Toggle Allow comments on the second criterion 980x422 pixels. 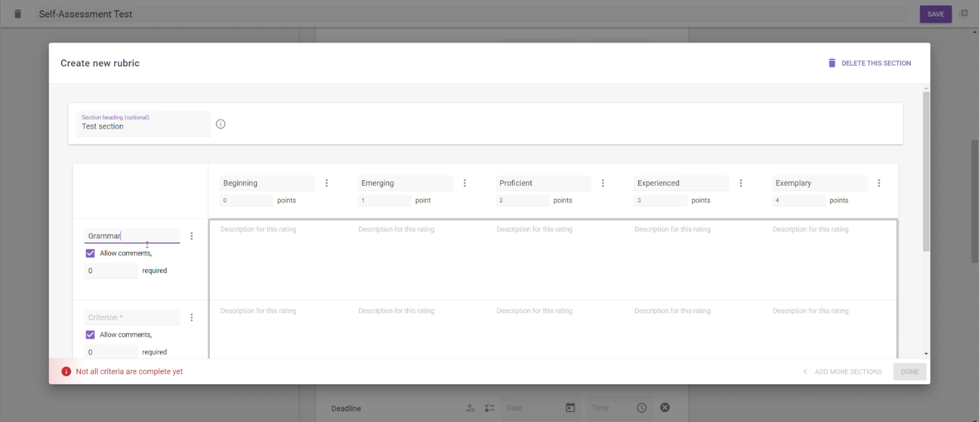(90, 334)
